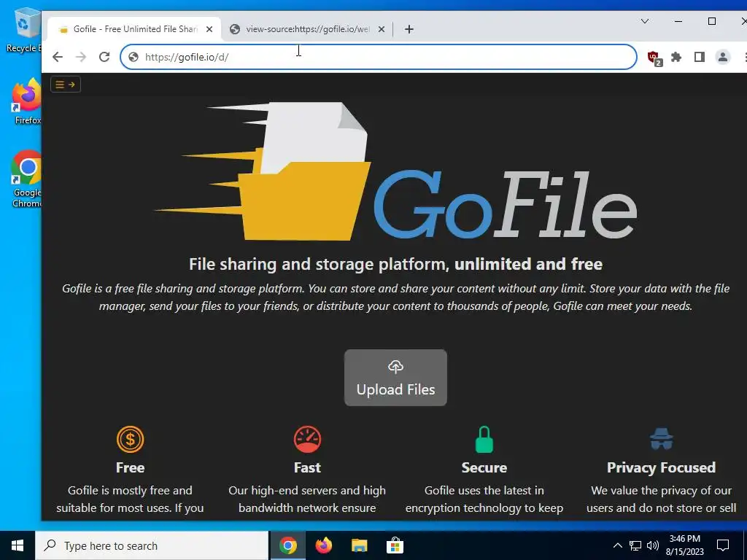747x560 pixels.
Task: Click the site info globe icon in address bar
Action: [x=133, y=57]
